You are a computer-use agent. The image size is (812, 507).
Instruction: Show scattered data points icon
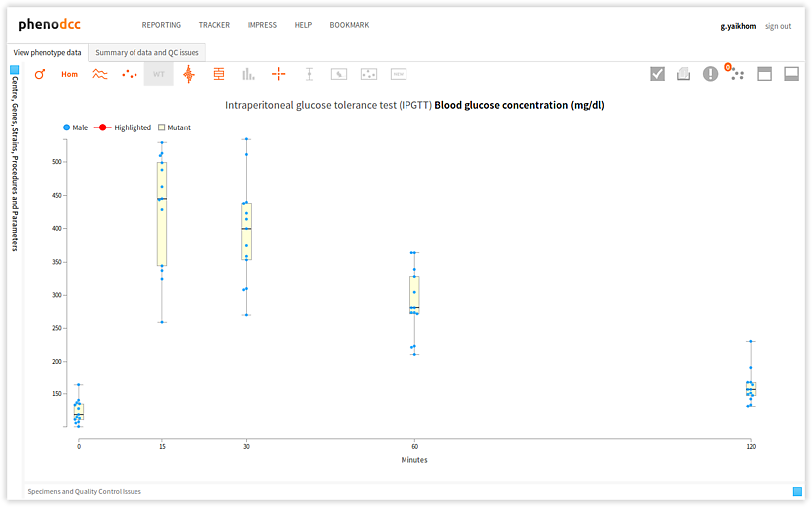tap(130, 74)
